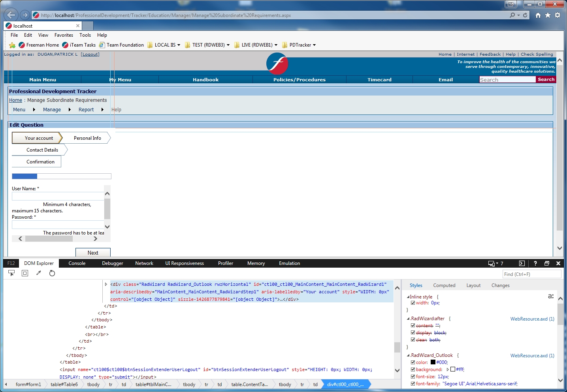Switch to the Console tab
Viewport: 567px width, 392px height.
point(77,263)
